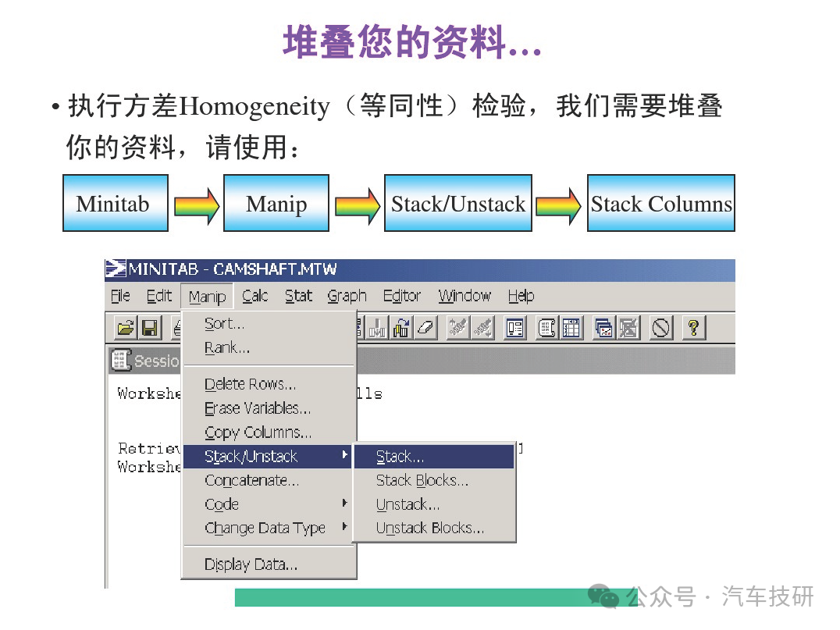Click the Cancel circle-slash icon
The width and height of the screenshot is (840, 630).
coord(660,327)
